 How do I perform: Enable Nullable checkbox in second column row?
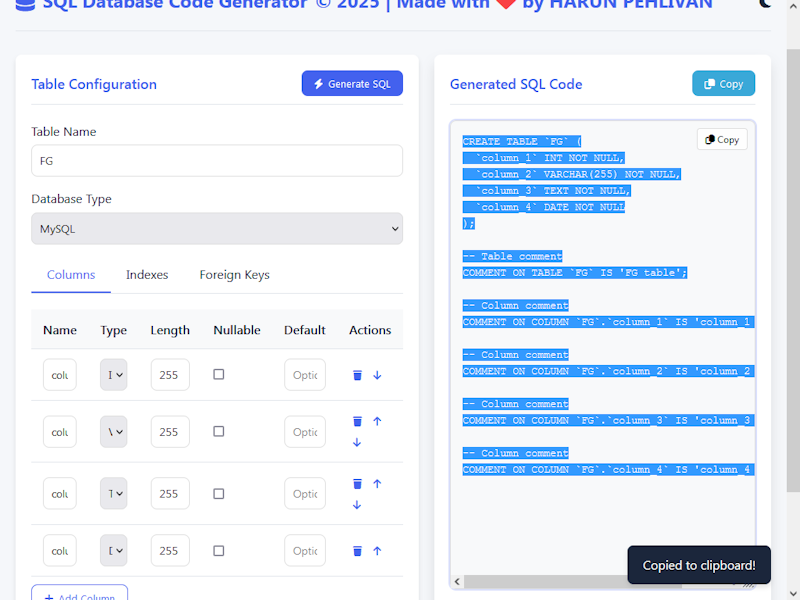pyautogui.click(x=219, y=432)
